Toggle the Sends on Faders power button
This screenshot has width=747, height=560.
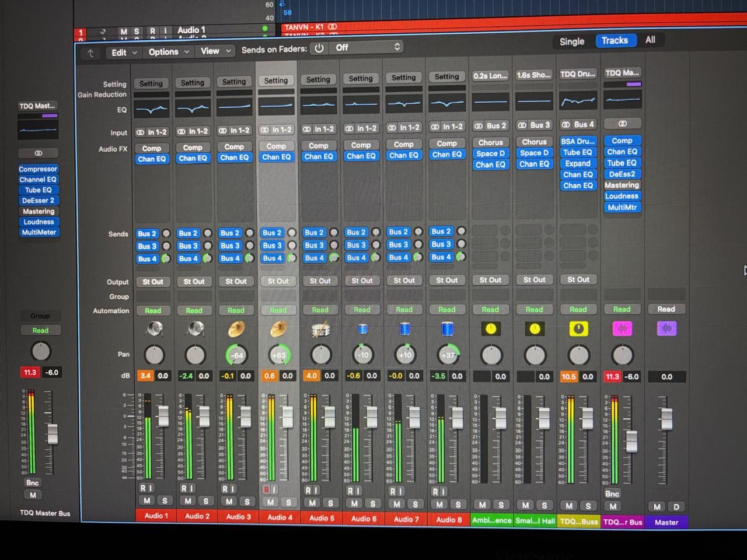319,48
